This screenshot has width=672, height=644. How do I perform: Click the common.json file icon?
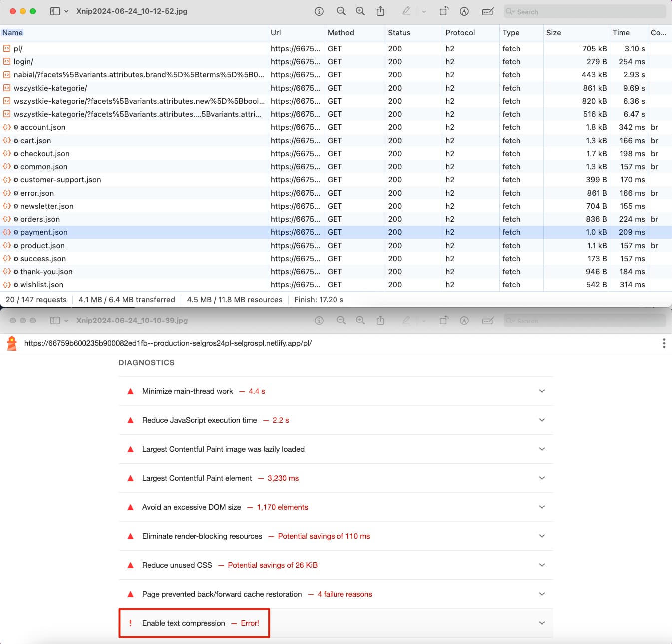[7, 167]
